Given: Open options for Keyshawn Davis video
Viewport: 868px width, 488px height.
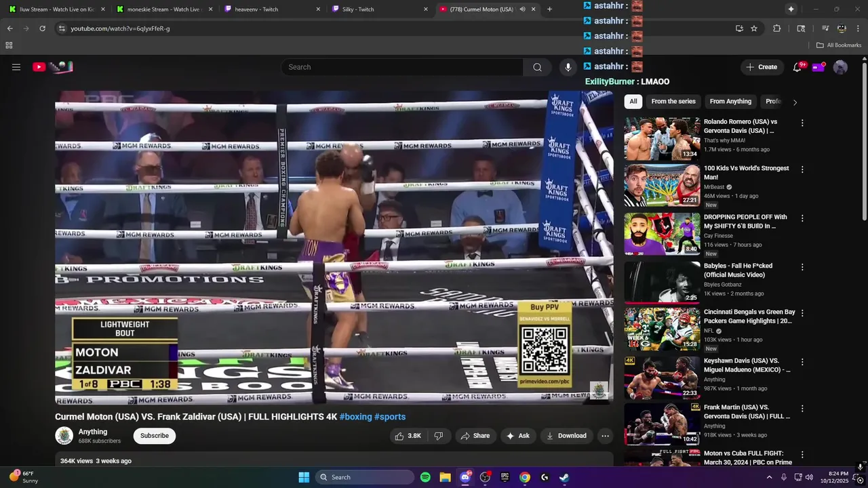Looking at the screenshot, I should (x=802, y=362).
